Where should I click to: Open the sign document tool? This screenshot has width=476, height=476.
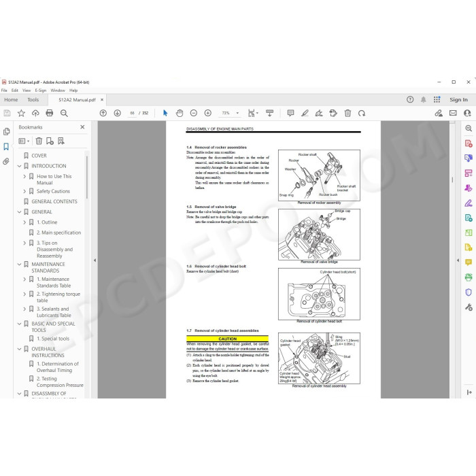point(319,114)
